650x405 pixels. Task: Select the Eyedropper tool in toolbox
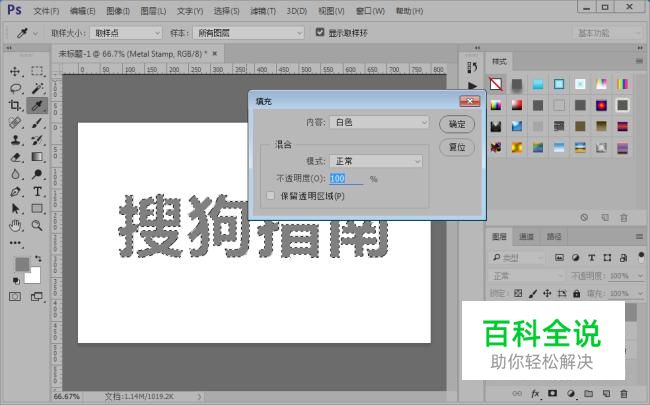coord(37,106)
